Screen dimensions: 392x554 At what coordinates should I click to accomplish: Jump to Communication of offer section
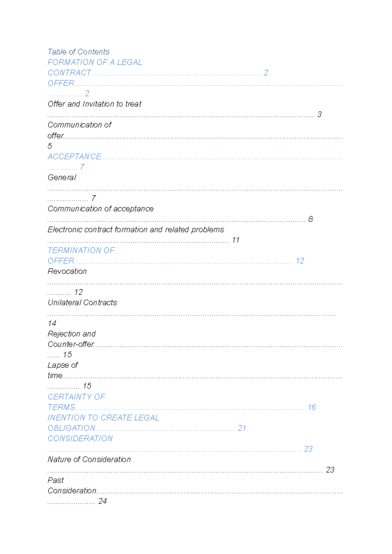click(x=79, y=125)
